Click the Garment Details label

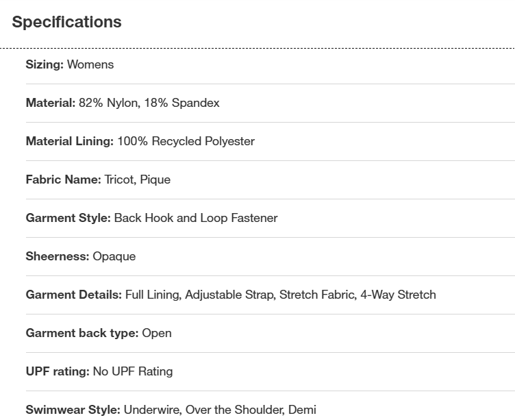73,295
